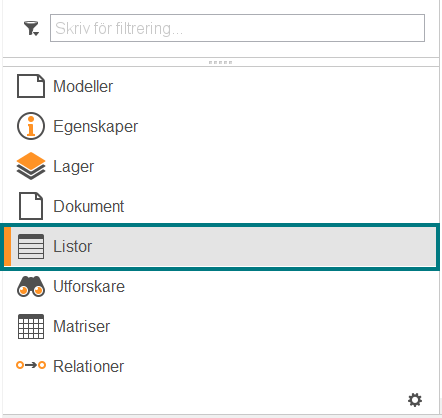
Task: Open the settings gear at the bottom
Action: [x=415, y=400]
